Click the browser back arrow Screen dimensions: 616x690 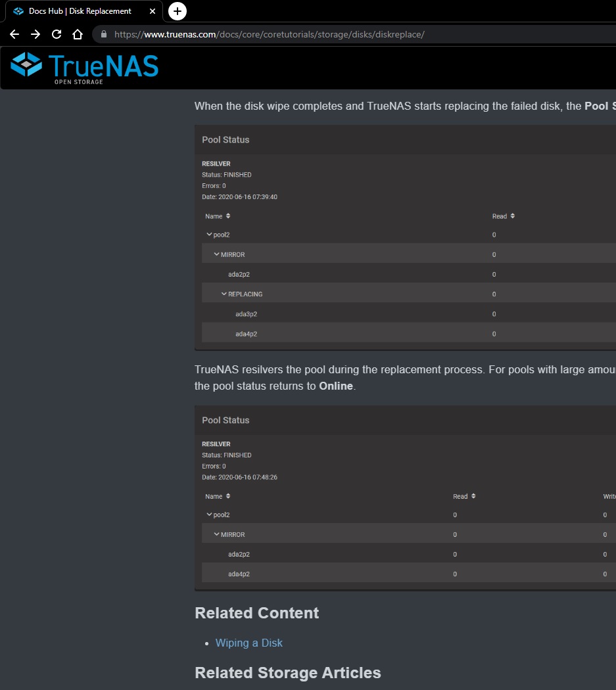[x=14, y=34]
